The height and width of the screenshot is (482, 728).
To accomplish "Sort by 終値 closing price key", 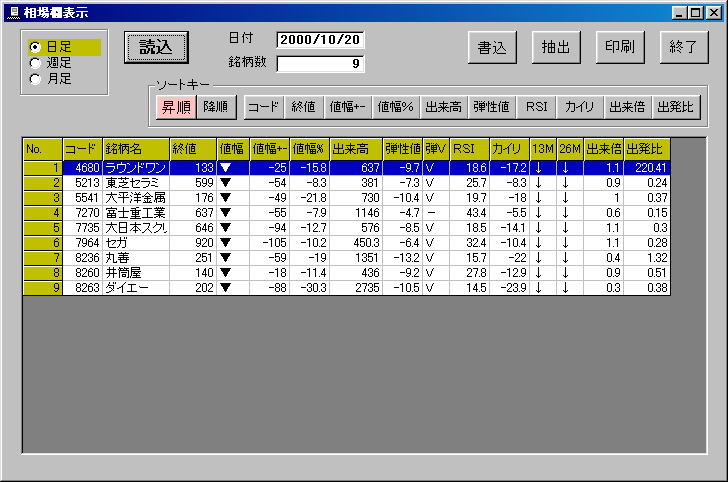I will 304,106.
